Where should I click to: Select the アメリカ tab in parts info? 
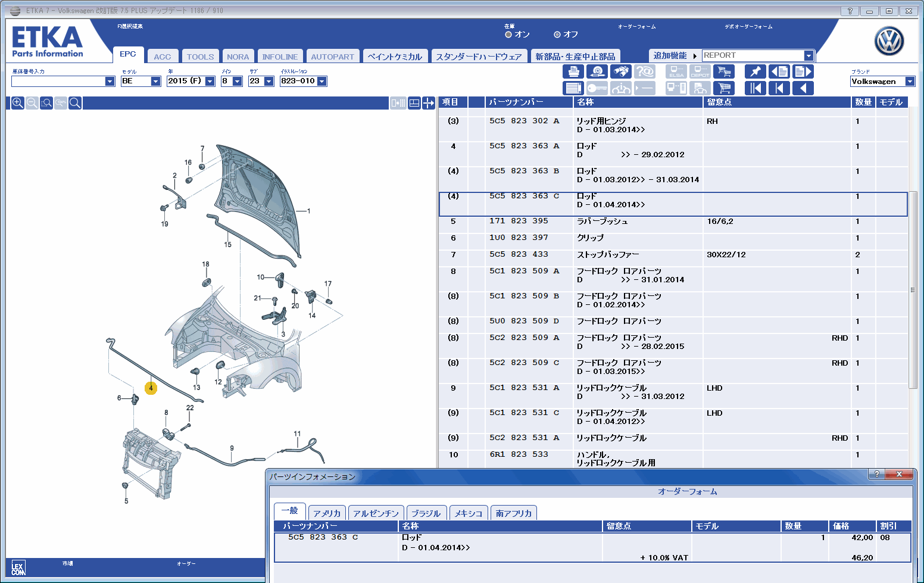coord(327,513)
